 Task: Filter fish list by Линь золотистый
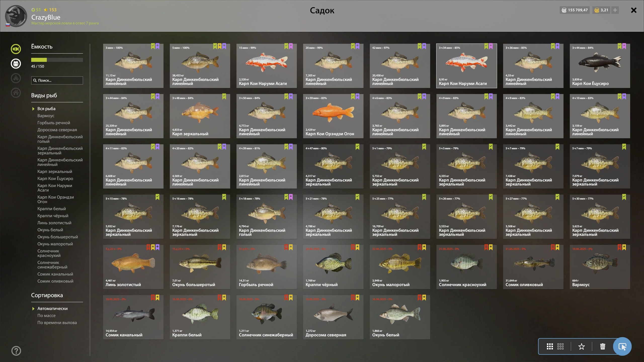click(x=54, y=223)
